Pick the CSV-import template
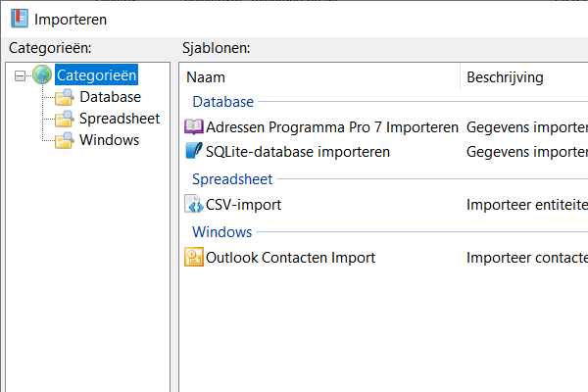The image size is (588, 392). point(243,205)
